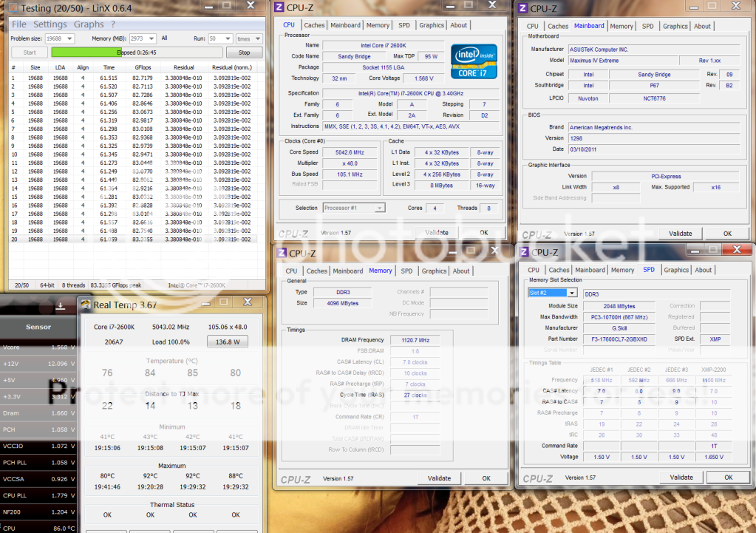This screenshot has width=756, height=533.
Task: Click Validate in the CPU-Z Memory window
Action: coord(439,478)
